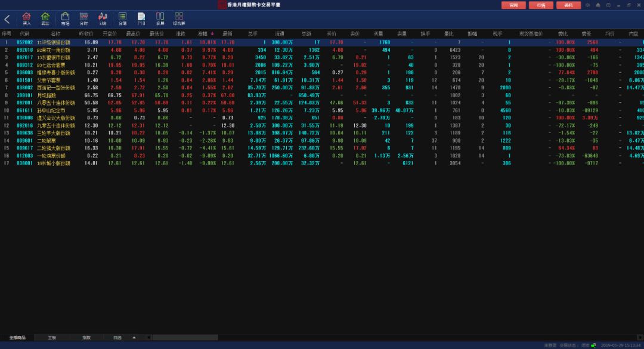The width and height of the screenshot is (644, 349).
Task: Open the F10 document icon
Action: click(141, 18)
